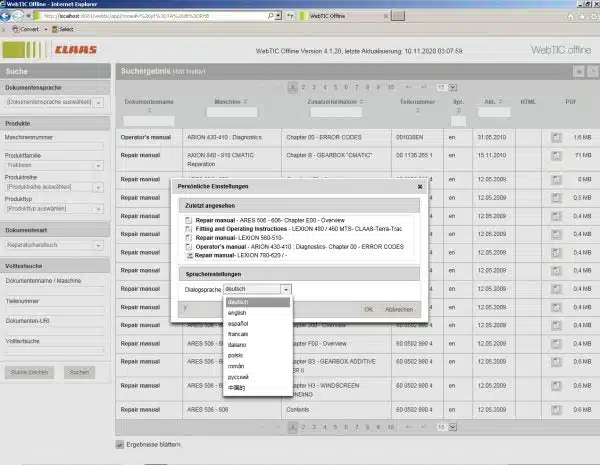Open PDF icon in the 0 MB row
This screenshot has height=465, width=600.
pos(556,179)
